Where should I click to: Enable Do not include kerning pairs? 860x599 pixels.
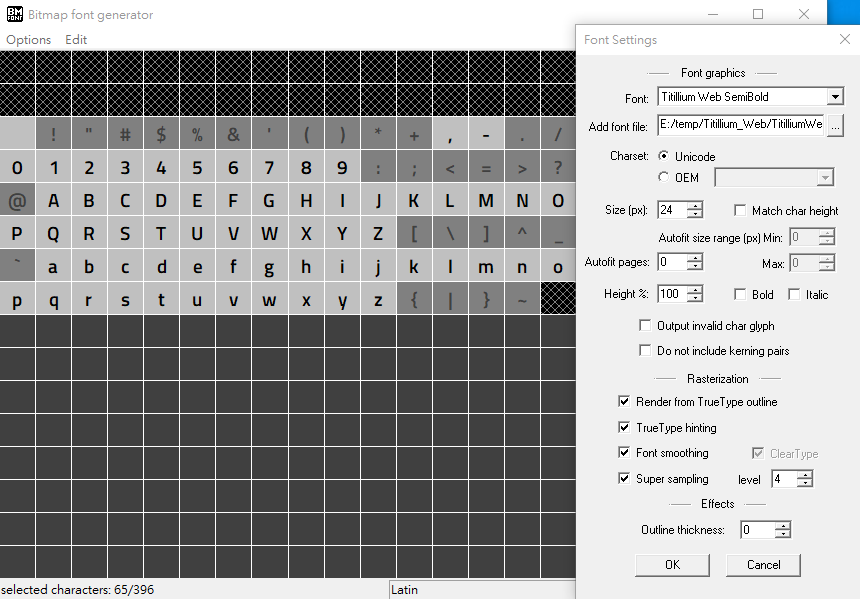click(646, 350)
